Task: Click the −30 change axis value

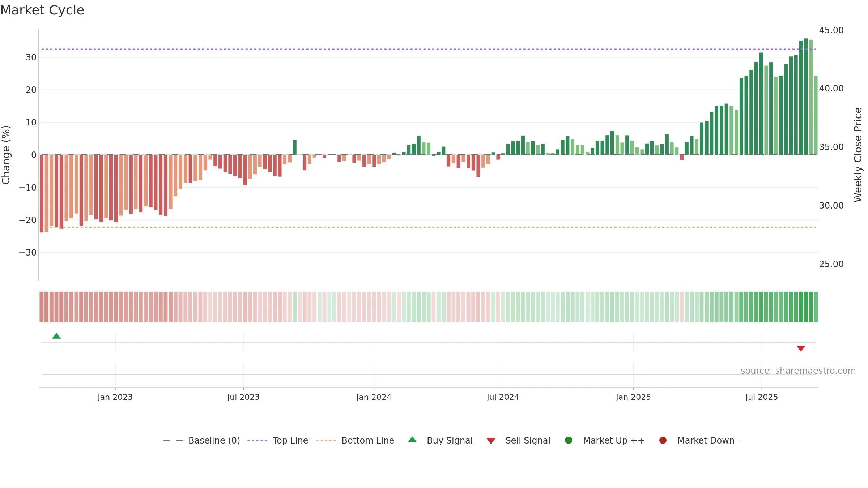Action: [x=28, y=252]
